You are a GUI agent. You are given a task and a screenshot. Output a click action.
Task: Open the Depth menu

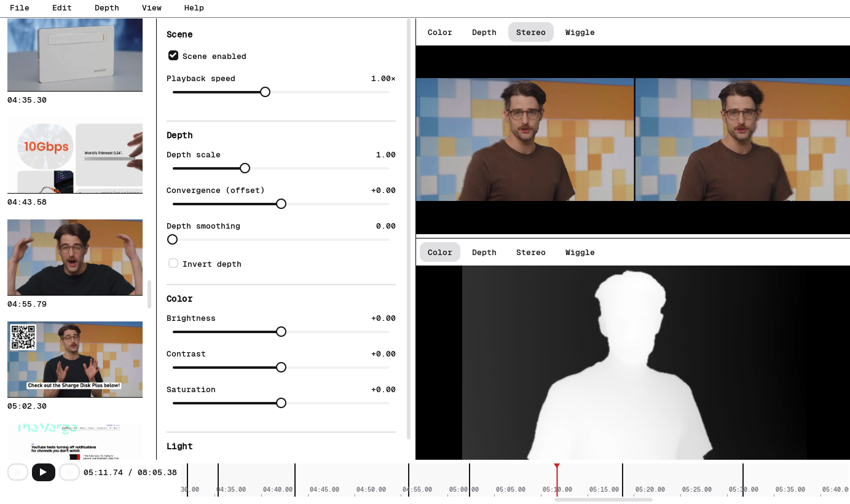(x=107, y=8)
